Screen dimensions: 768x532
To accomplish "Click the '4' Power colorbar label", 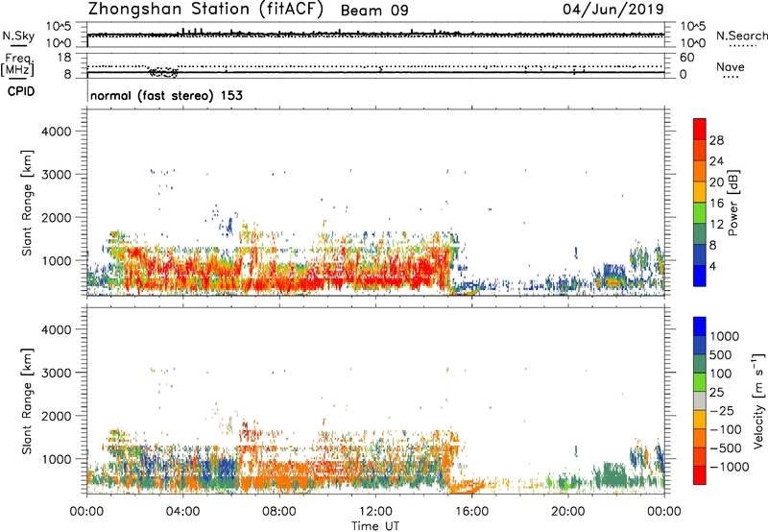I will (x=712, y=267).
